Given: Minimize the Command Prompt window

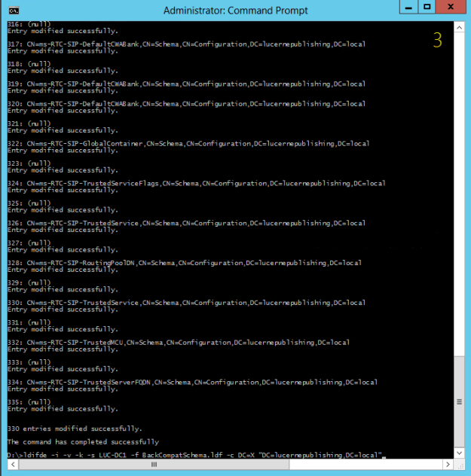Looking at the screenshot, I should (x=406, y=8).
